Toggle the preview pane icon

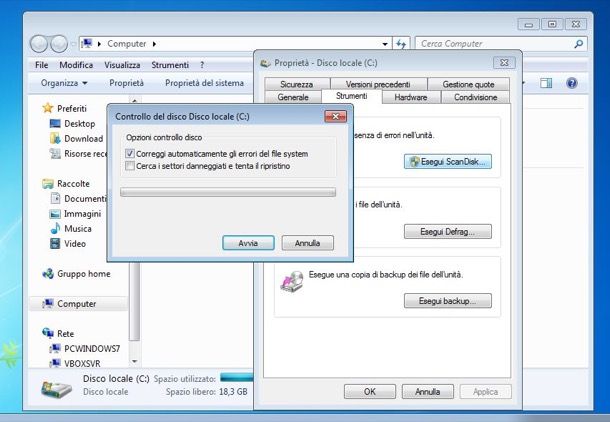546,83
